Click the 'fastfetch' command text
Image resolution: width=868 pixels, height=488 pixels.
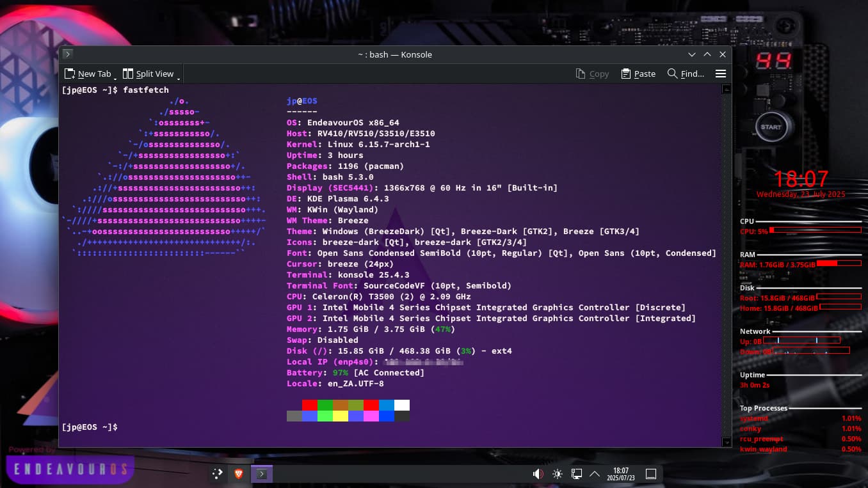[x=146, y=90]
